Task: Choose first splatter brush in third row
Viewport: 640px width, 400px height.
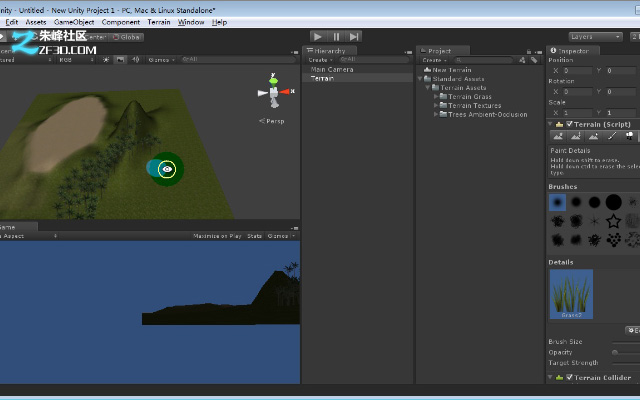Action: pyautogui.click(x=557, y=240)
